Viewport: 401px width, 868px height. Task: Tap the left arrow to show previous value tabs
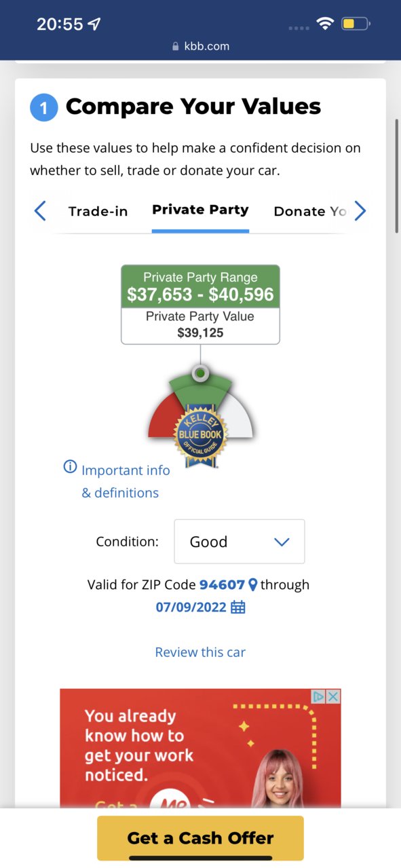pyautogui.click(x=40, y=211)
